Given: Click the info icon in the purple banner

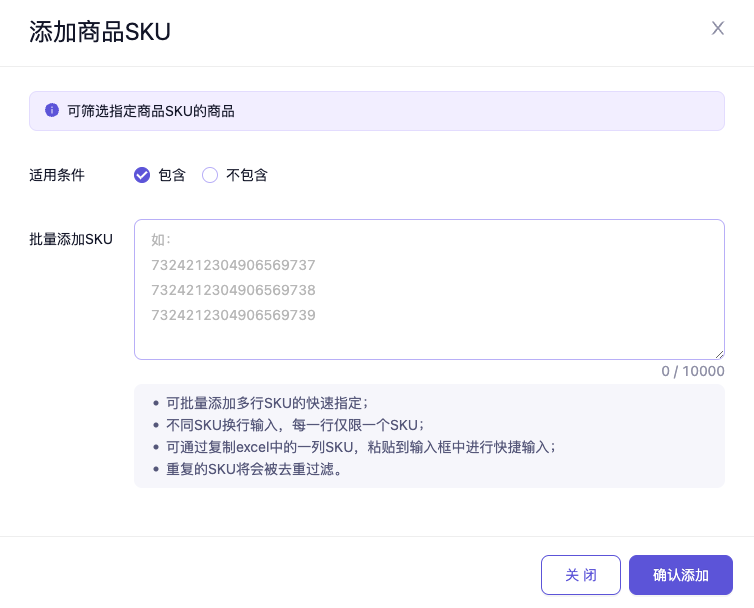Looking at the screenshot, I should click(52, 110).
